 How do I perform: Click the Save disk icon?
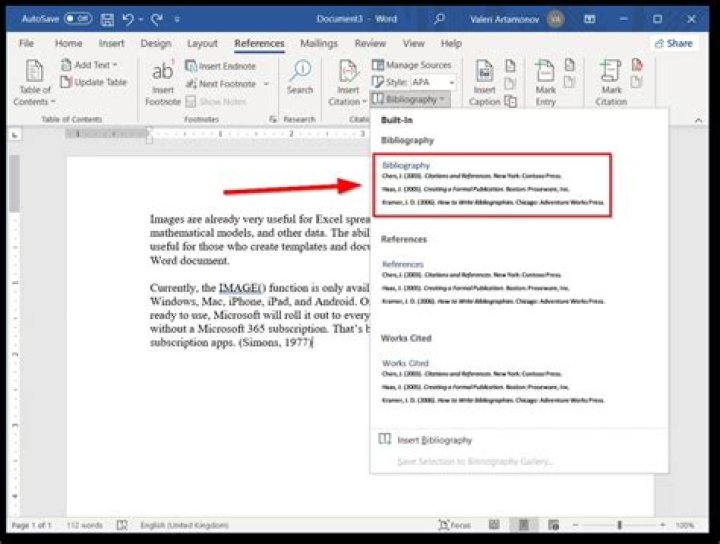pyautogui.click(x=107, y=19)
